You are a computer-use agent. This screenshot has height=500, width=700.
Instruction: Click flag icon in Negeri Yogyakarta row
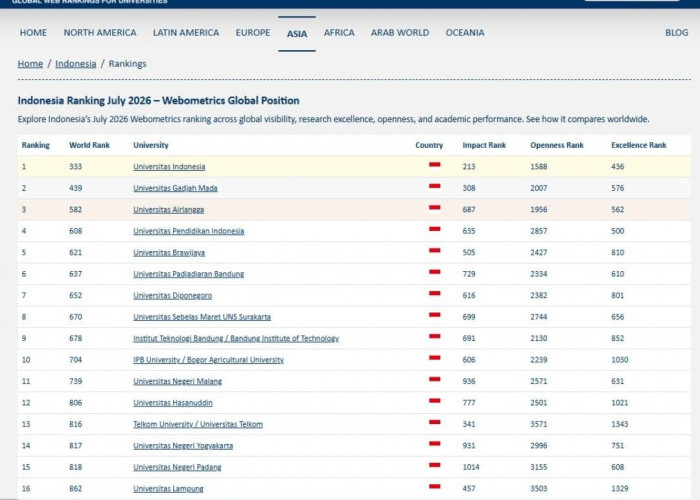(x=435, y=445)
